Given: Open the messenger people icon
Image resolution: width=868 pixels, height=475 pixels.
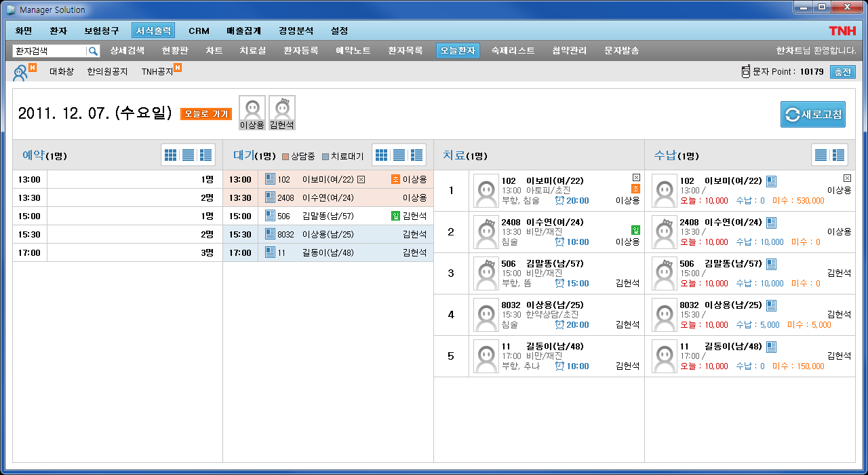Looking at the screenshot, I should [x=20, y=72].
